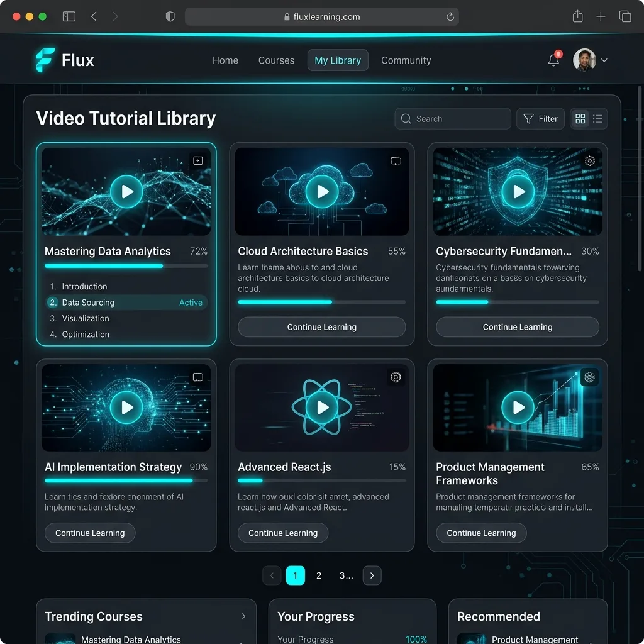The width and height of the screenshot is (644, 644).
Task: Click the AI Implementation Strategy progress bar
Action: point(126,480)
